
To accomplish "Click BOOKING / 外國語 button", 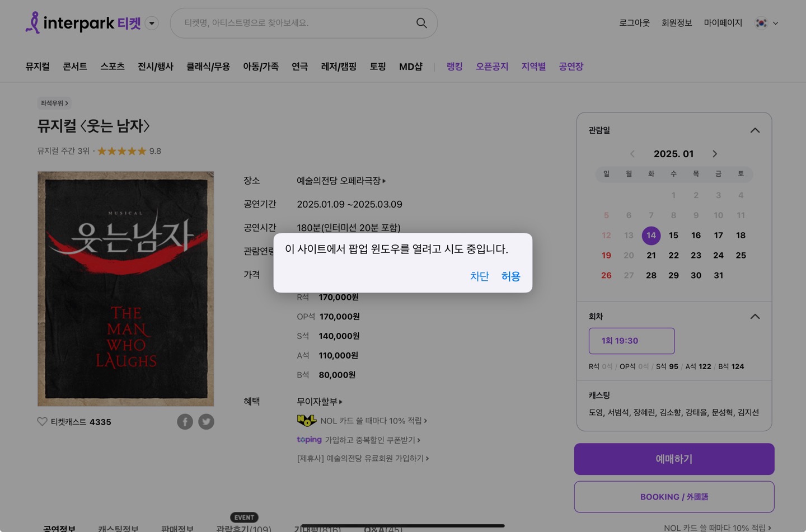I will point(674,497).
